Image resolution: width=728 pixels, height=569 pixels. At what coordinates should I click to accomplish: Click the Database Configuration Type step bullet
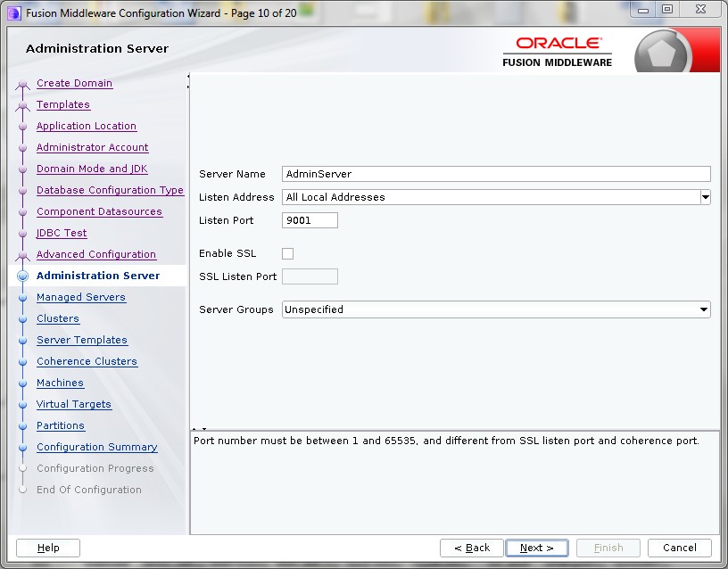point(22,190)
